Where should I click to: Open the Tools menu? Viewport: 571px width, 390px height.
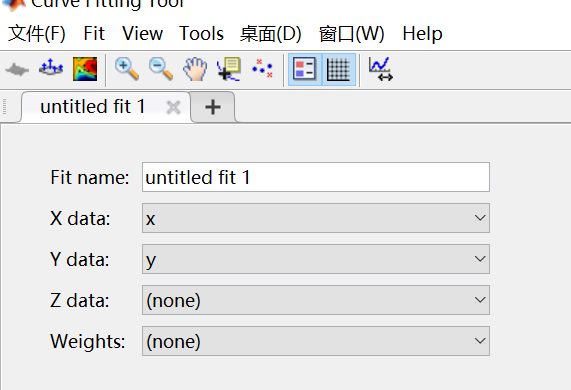201,34
